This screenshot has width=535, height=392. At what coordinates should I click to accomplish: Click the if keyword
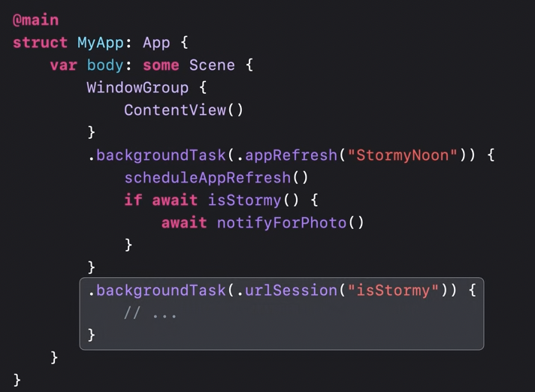(x=133, y=200)
